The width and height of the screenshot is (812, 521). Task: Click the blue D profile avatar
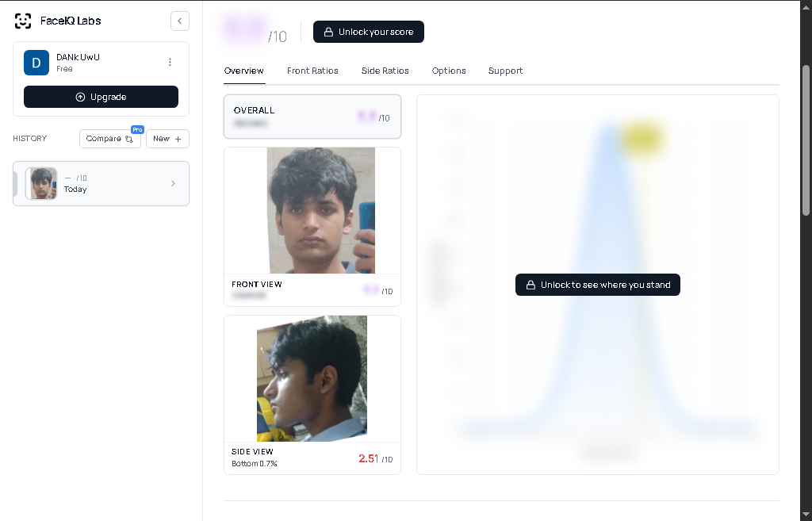click(36, 62)
